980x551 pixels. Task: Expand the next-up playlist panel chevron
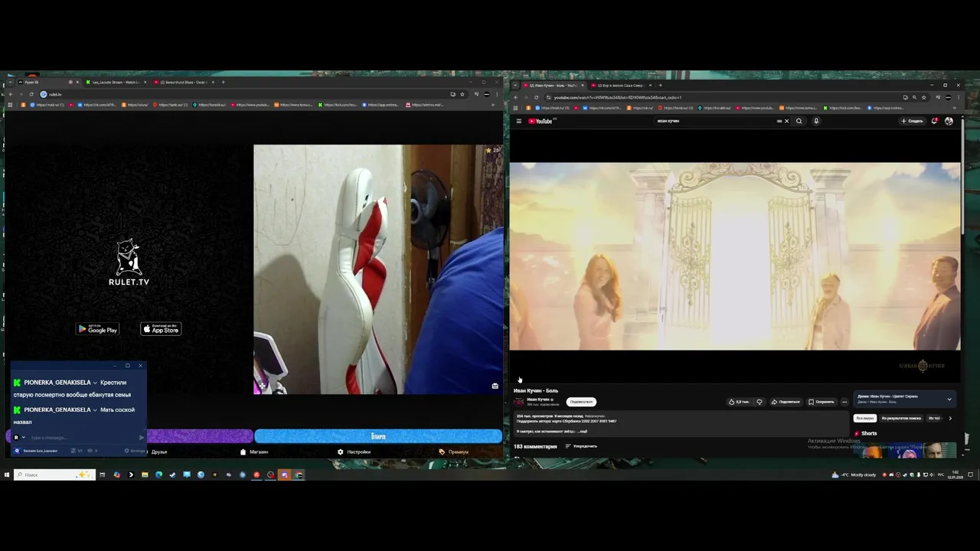point(949,399)
